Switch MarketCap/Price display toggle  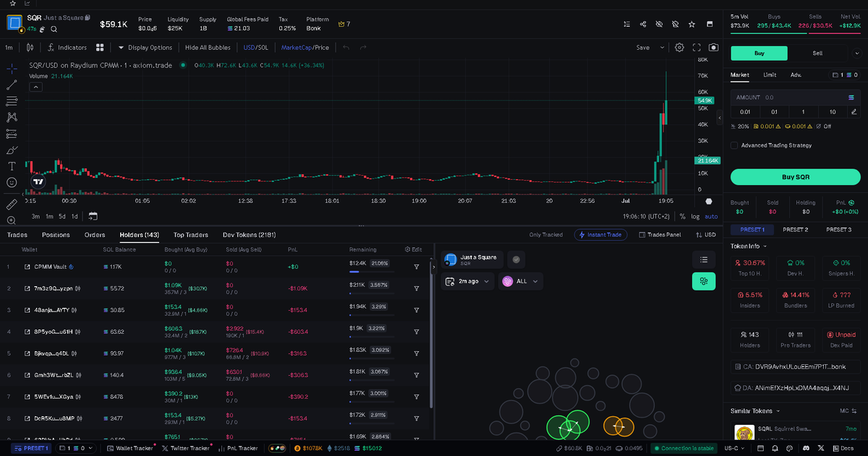point(305,48)
